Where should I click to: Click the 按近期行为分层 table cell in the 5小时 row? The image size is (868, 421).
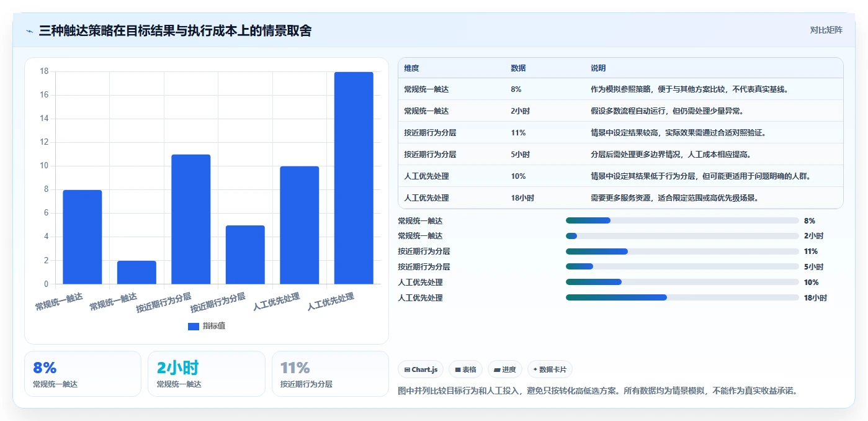430,155
